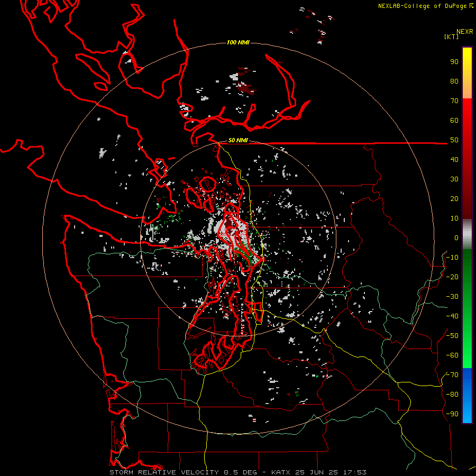Pick the red segment of the color bar
Screen dimensions: 476x476
pyautogui.click(x=467, y=159)
